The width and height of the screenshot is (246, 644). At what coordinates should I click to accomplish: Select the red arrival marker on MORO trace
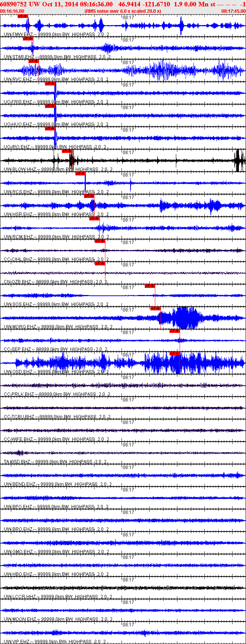(155, 309)
